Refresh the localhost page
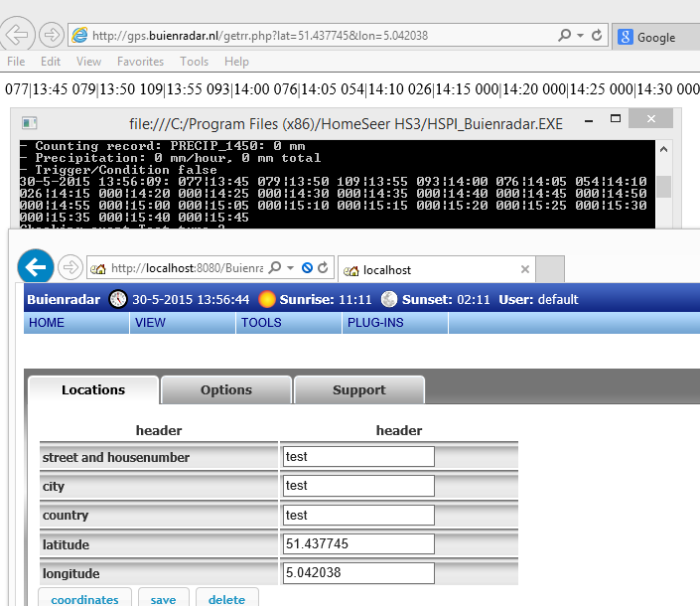This screenshot has height=606, width=700. coord(323,267)
